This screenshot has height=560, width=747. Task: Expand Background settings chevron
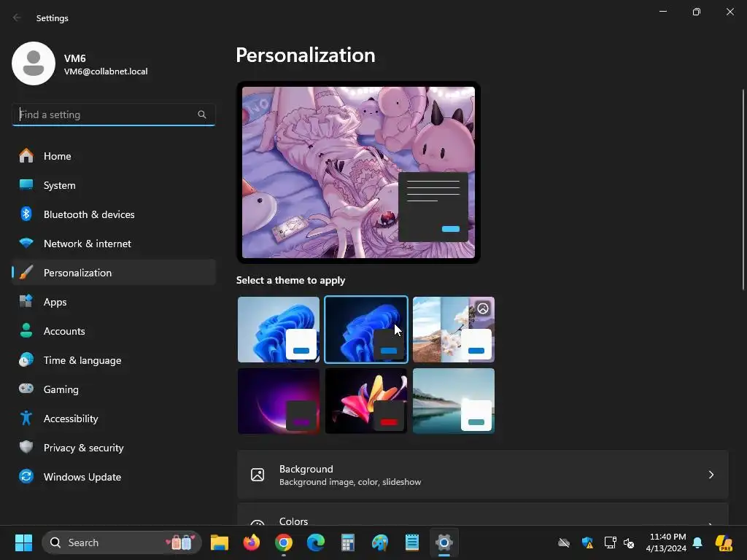coord(711,475)
